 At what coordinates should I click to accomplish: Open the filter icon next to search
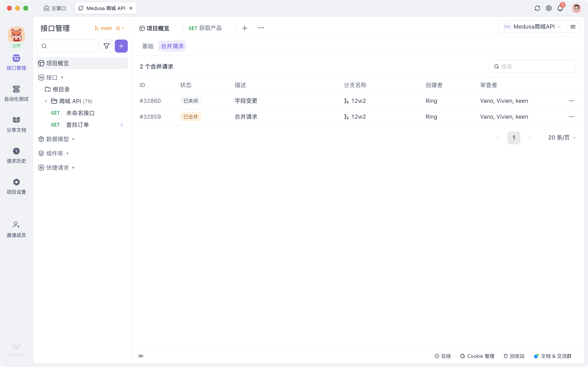pos(106,46)
